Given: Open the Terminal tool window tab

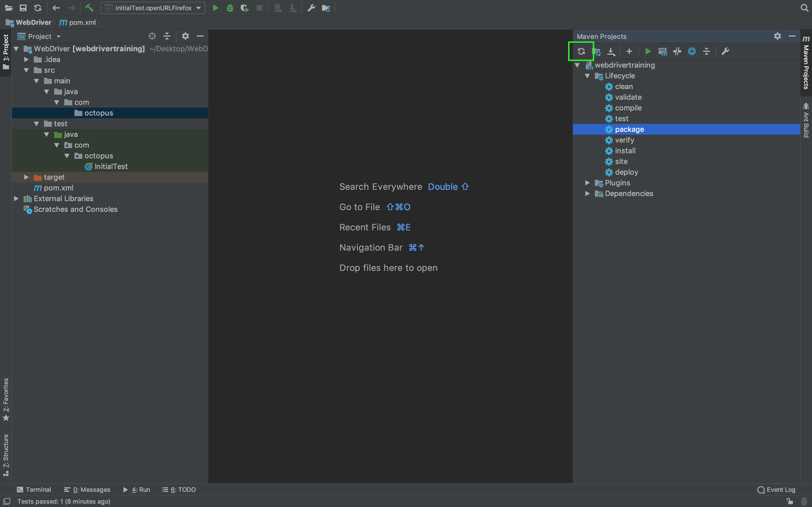Looking at the screenshot, I should pyautogui.click(x=34, y=490).
